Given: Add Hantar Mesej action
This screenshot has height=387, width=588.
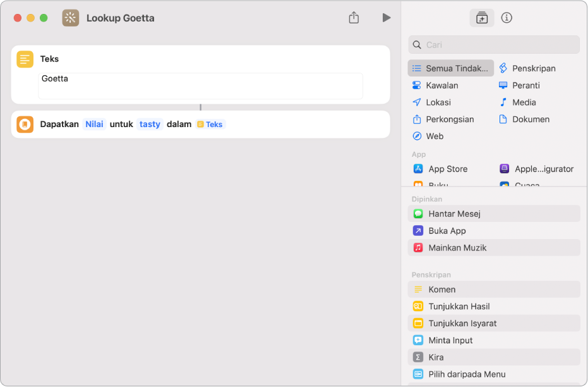Looking at the screenshot, I should (493, 214).
